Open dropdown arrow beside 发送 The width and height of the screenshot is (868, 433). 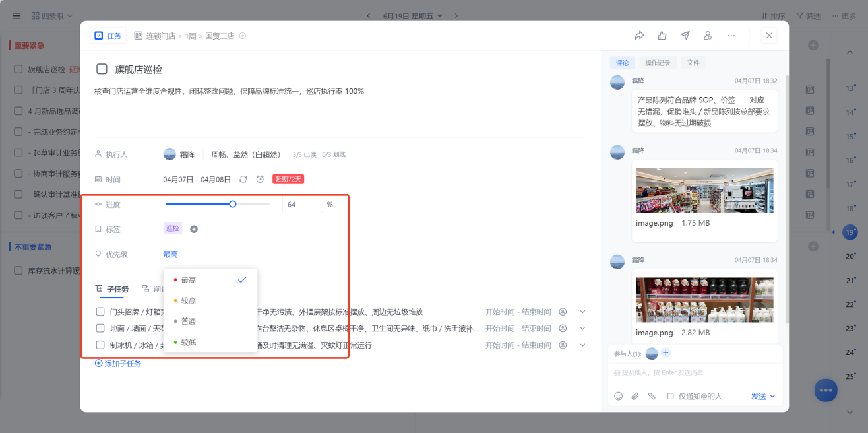point(772,396)
